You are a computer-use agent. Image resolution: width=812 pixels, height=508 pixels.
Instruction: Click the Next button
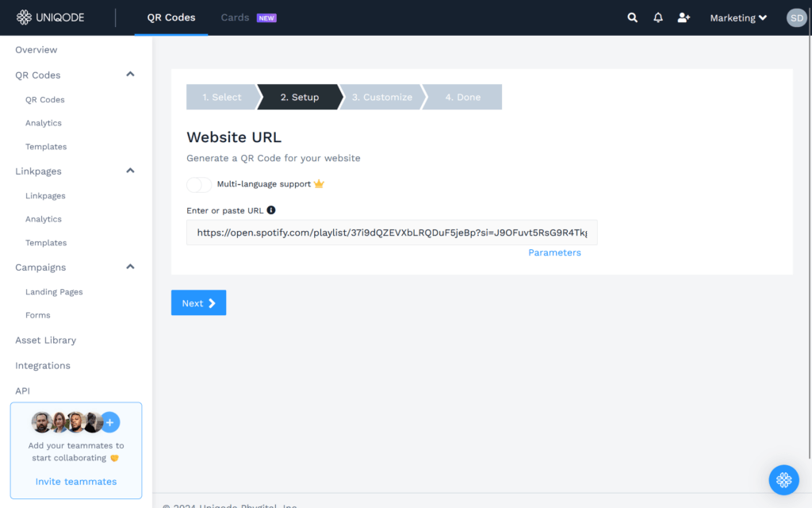(x=199, y=302)
